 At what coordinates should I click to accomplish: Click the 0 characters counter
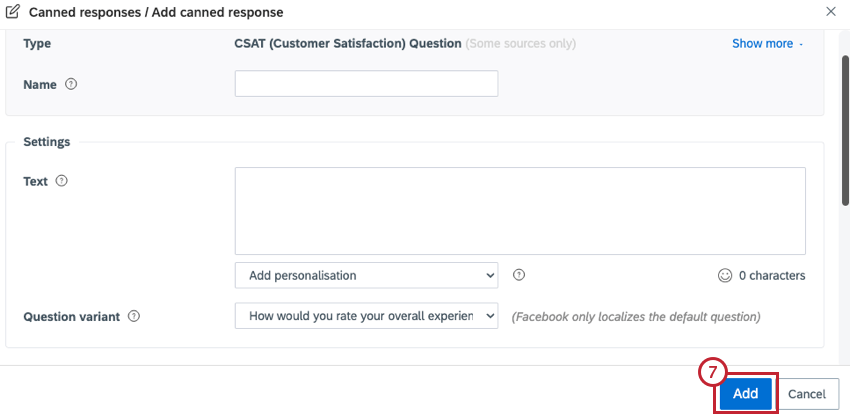click(x=772, y=276)
